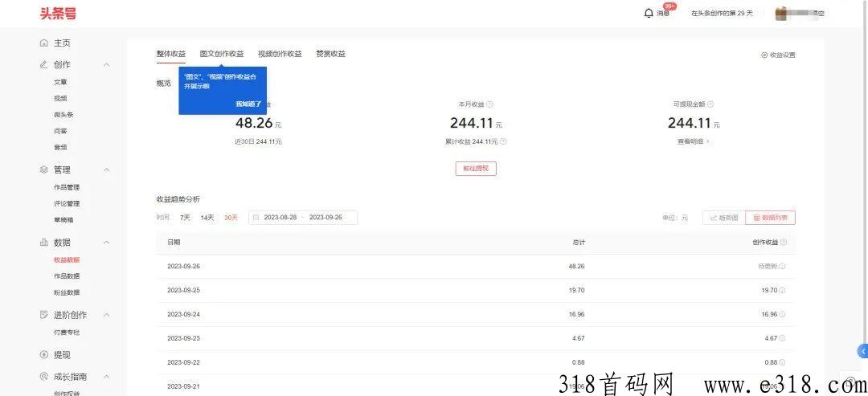Switch to 数据列表 list view
Screen dimensions: 868x396
[x=770, y=218]
